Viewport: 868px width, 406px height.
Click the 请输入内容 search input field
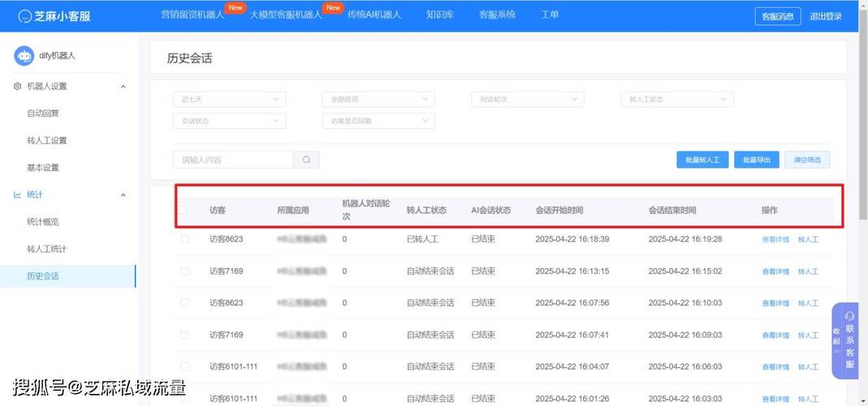(233, 160)
